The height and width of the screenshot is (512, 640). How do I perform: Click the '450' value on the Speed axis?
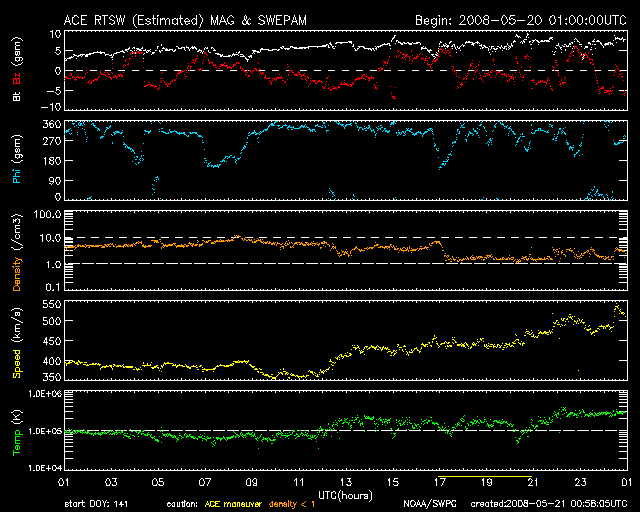[51, 341]
